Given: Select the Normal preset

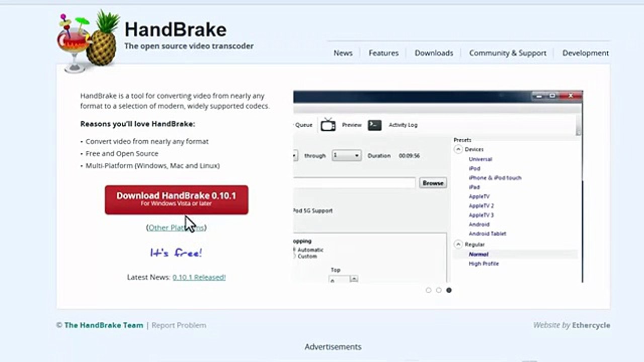Looking at the screenshot, I should coord(478,254).
